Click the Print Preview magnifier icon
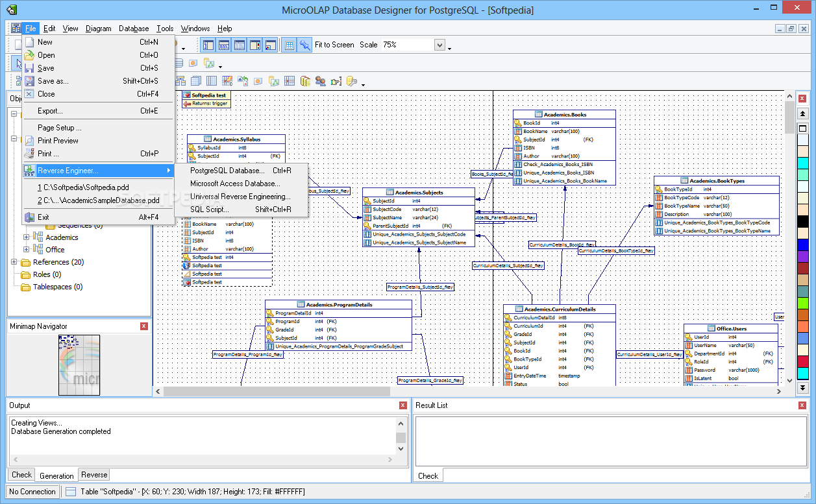Screen dimensions: 816x504 (29, 141)
